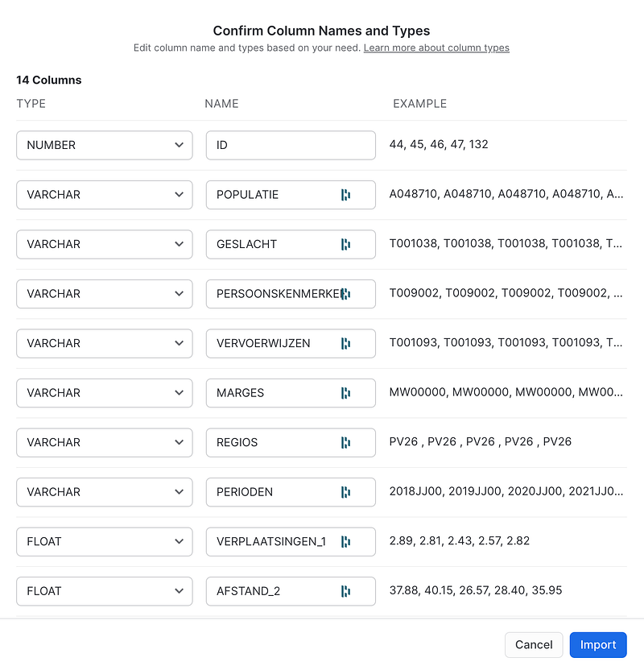Expand the type dropdown for the AFSTAND_2 column
Image resolution: width=644 pixels, height=666 pixels.
(x=105, y=591)
